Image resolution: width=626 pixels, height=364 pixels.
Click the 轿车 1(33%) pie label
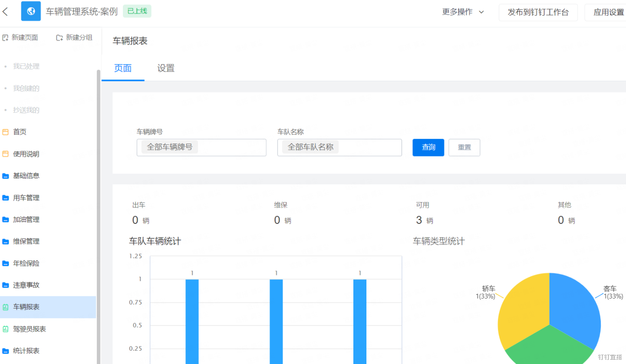486,292
